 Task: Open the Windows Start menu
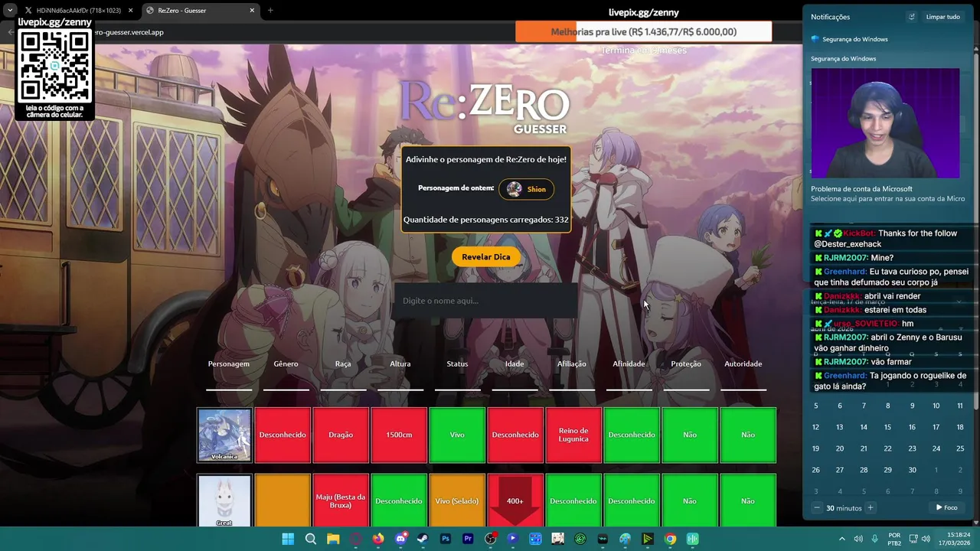(288, 539)
